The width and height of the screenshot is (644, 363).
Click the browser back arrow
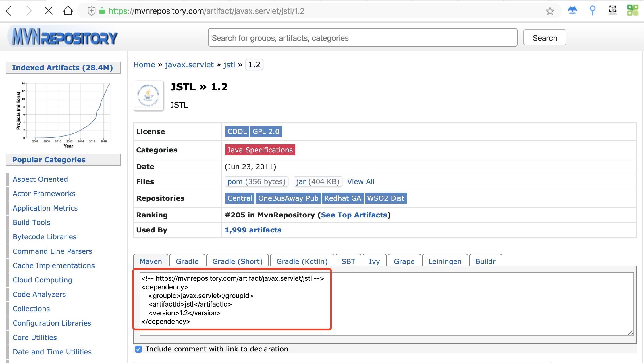tap(9, 11)
